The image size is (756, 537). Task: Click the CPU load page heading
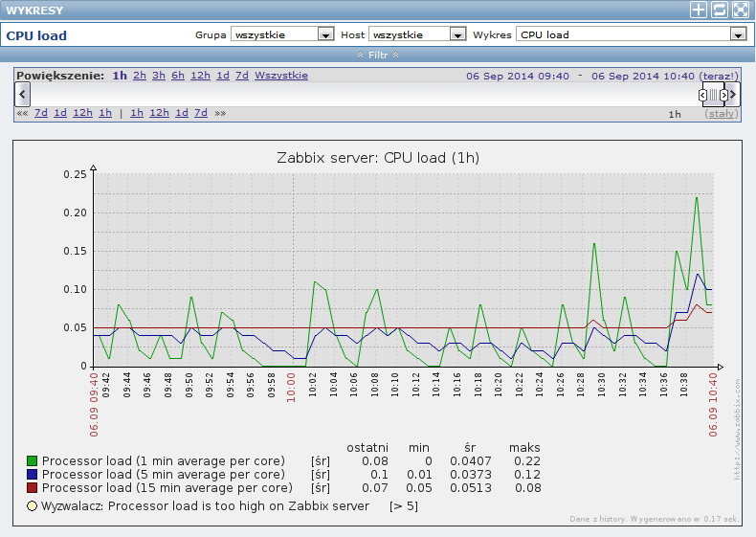click(x=36, y=35)
